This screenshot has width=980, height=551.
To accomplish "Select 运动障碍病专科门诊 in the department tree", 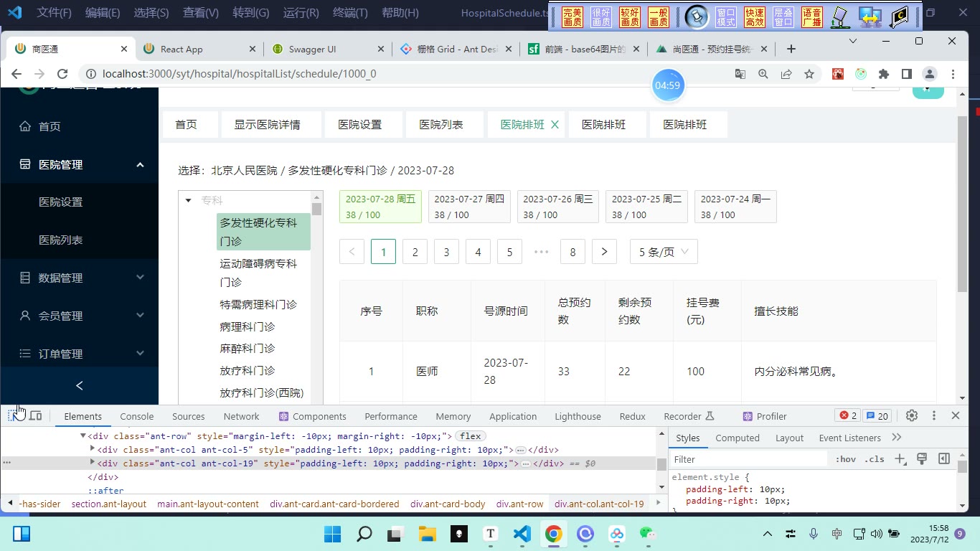I will click(263, 273).
